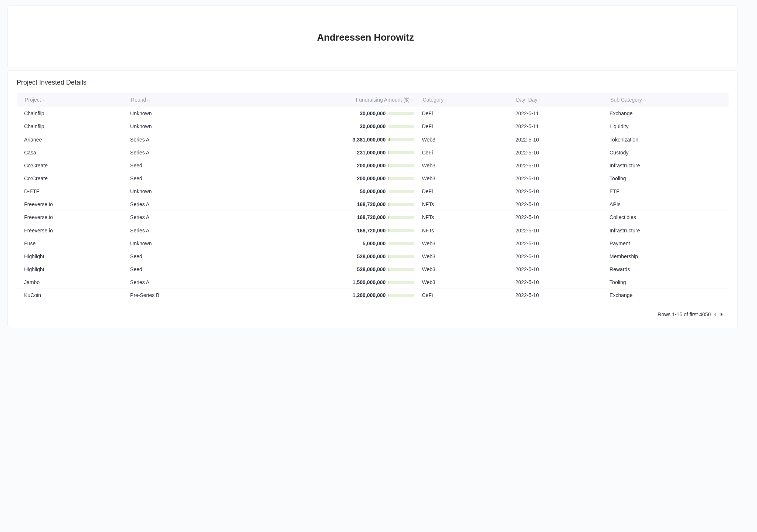Screen dimensions: 757x532
Task: Click the sort caret on Sub Category column
Action: pyautogui.click(x=645, y=100)
